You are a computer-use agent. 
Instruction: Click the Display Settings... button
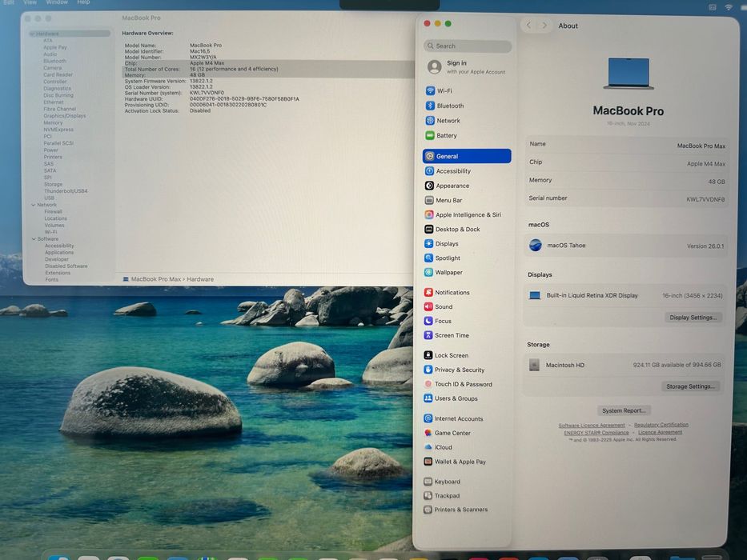693,317
